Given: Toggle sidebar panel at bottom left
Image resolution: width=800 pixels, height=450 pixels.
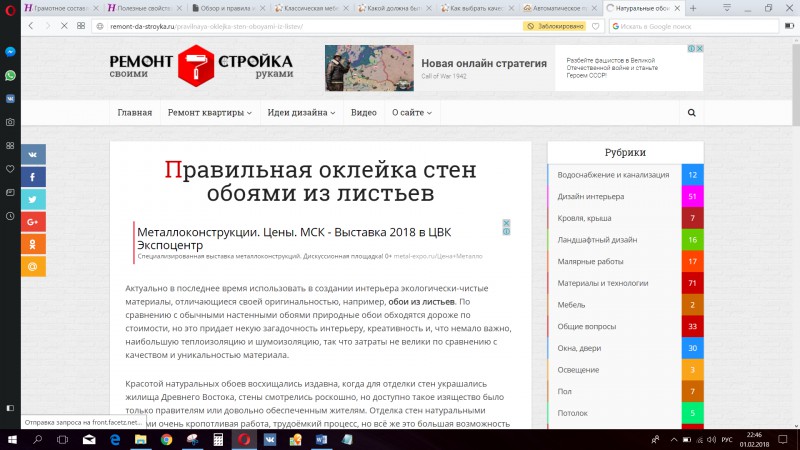Looking at the screenshot, I should click(10, 408).
